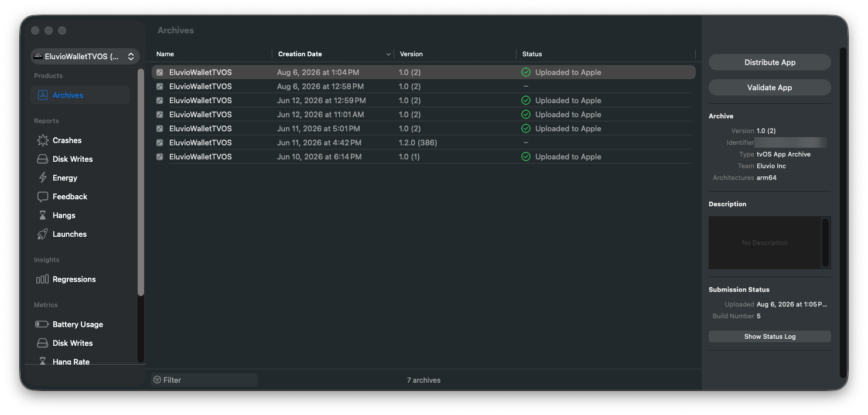
Task: Sort archives by Name column header
Action: click(165, 54)
